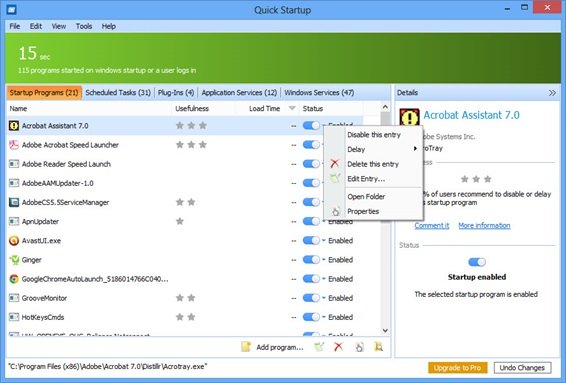This screenshot has height=383, width=566.
Task: Open status dropdown arrow for HotKeysCmds
Action: [x=323, y=317]
